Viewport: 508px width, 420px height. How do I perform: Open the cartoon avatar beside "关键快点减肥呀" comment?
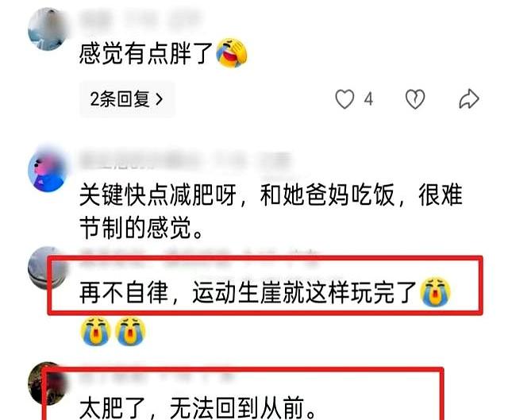48,170
